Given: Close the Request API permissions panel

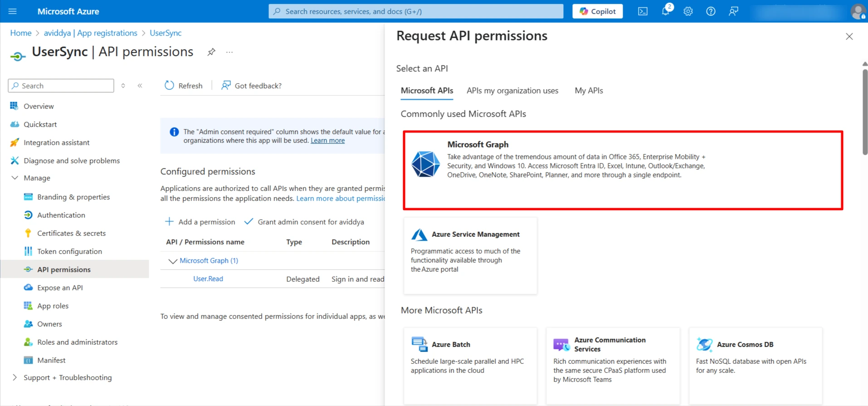Looking at the screenshot, I should 849,36.
